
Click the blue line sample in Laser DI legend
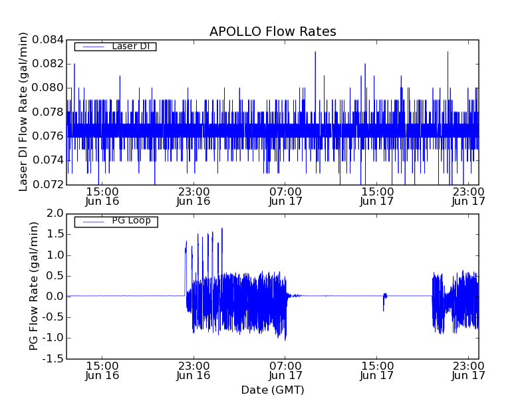(x=93, y=47)
